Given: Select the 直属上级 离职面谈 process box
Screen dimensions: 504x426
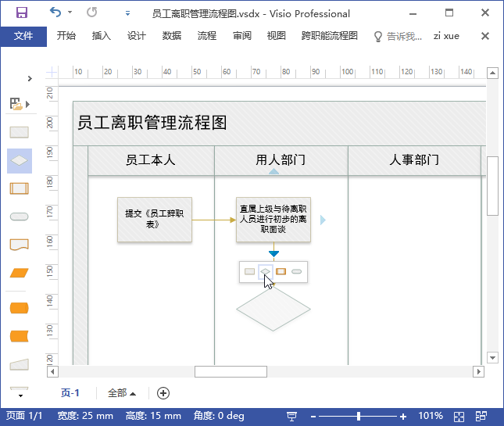Looking at the screenshot, I should point(273,220).
